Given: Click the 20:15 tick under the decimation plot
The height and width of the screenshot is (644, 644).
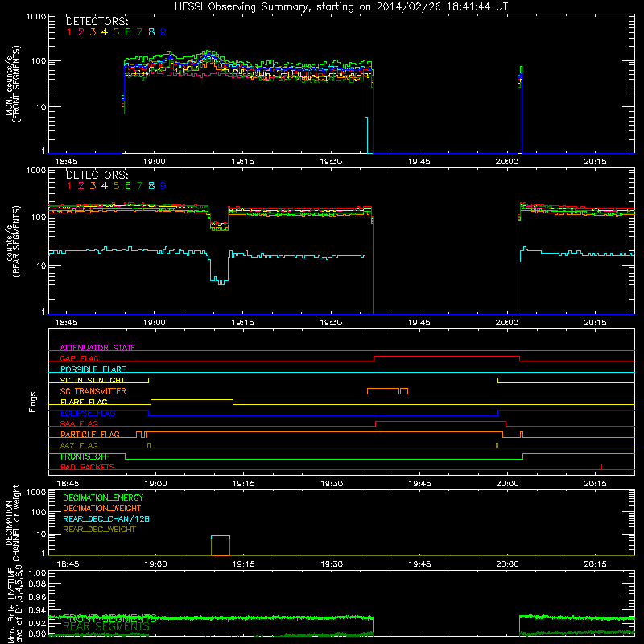Looking at the screenshot, I should [x=595, y=564].
